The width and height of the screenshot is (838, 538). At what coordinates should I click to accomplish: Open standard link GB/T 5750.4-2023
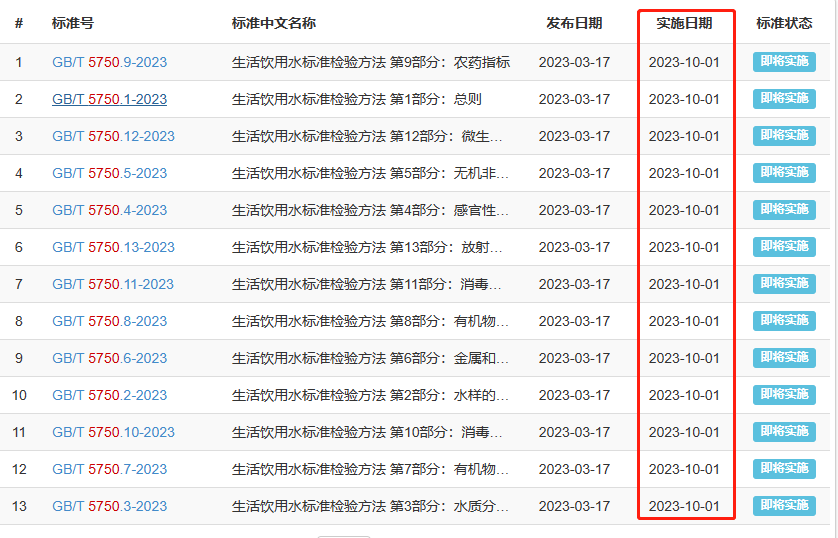click(110, 210)
